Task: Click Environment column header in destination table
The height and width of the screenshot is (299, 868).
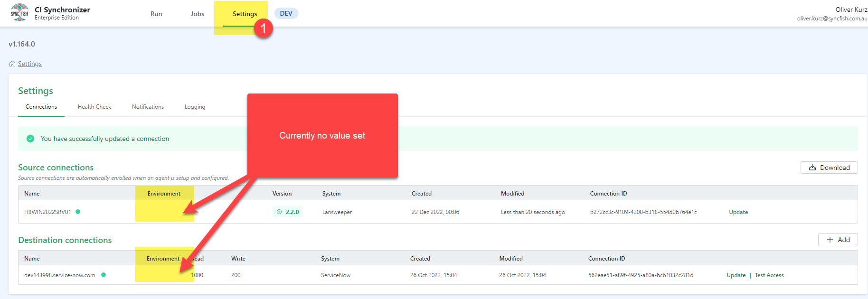Action: pos(163,259)
